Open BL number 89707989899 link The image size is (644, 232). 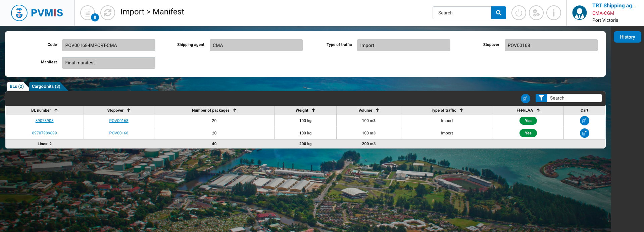click(x=44, y=133)
